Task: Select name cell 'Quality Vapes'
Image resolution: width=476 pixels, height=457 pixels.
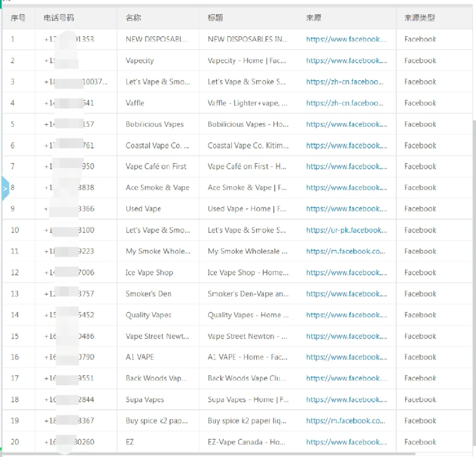Action: 148,315
